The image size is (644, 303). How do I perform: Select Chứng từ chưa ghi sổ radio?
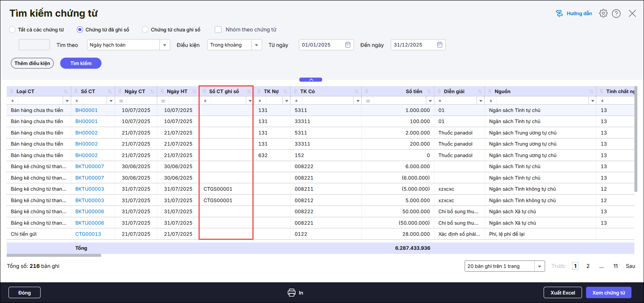[x=145, y=30]
